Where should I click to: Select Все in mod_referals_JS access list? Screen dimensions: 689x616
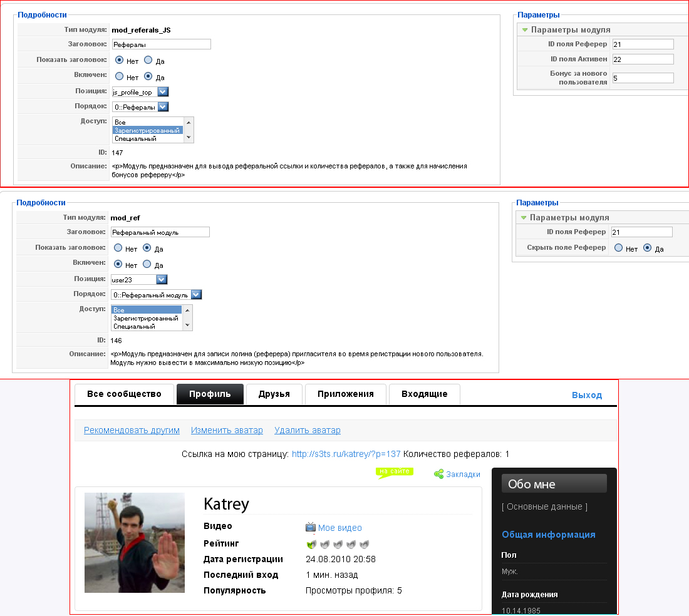148,122
